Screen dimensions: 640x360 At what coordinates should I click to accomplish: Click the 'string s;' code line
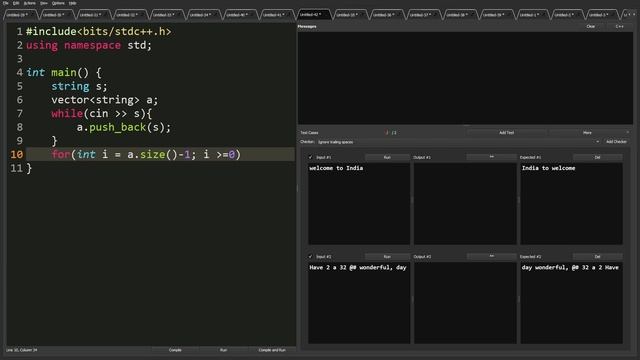pyautogui.click(x=79, y=86)
